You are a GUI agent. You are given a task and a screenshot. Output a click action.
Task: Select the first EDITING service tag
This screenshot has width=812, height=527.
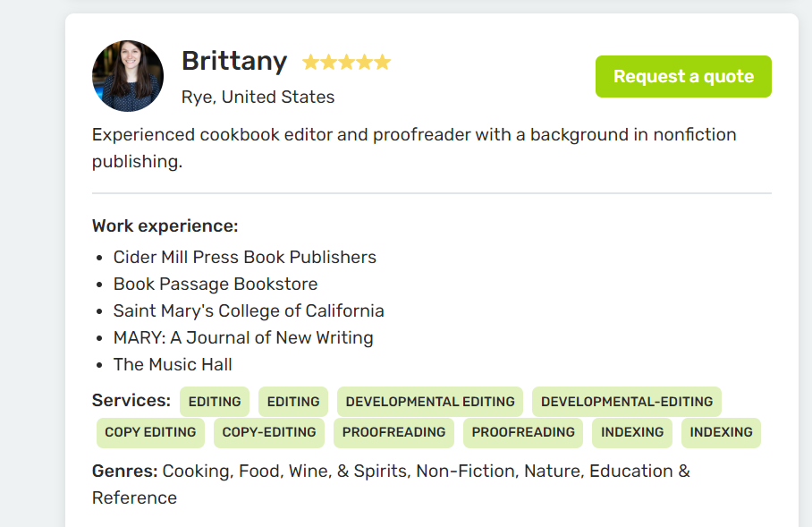(x=215, y=402)
